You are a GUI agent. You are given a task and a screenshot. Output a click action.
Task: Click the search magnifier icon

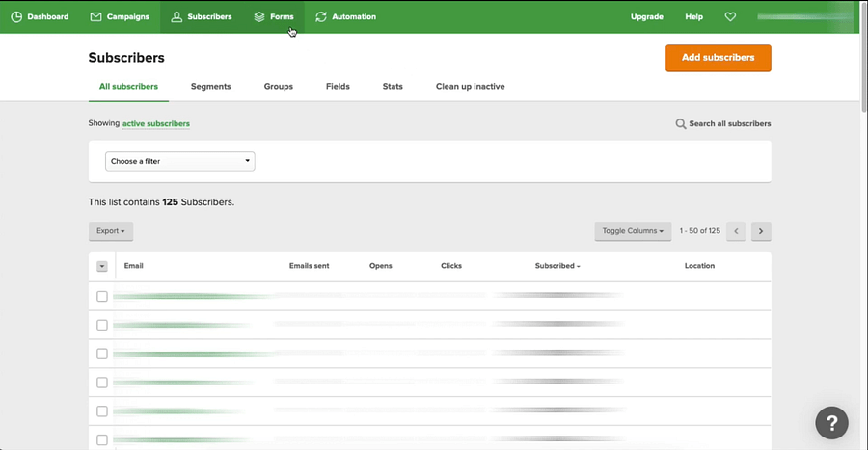point(681,124)
